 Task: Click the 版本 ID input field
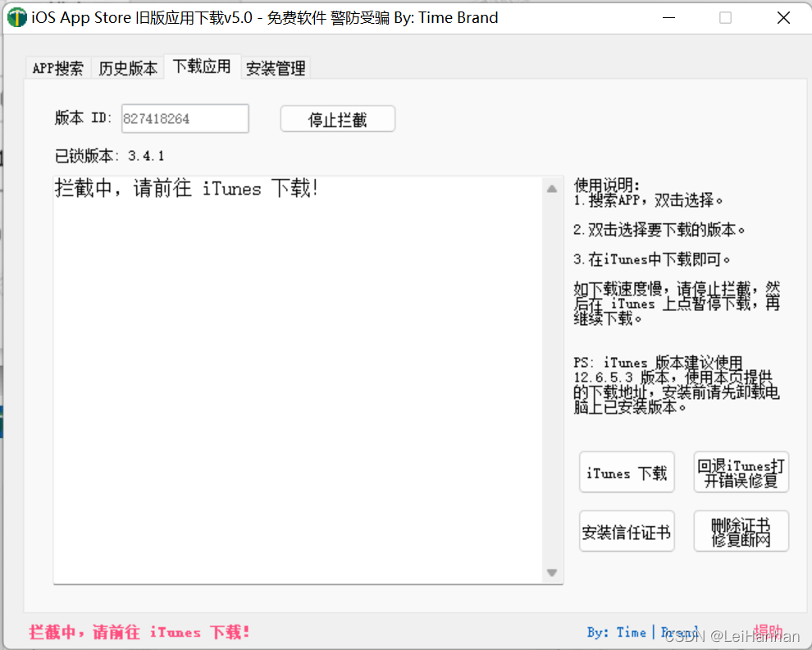[x=185, y=119]
